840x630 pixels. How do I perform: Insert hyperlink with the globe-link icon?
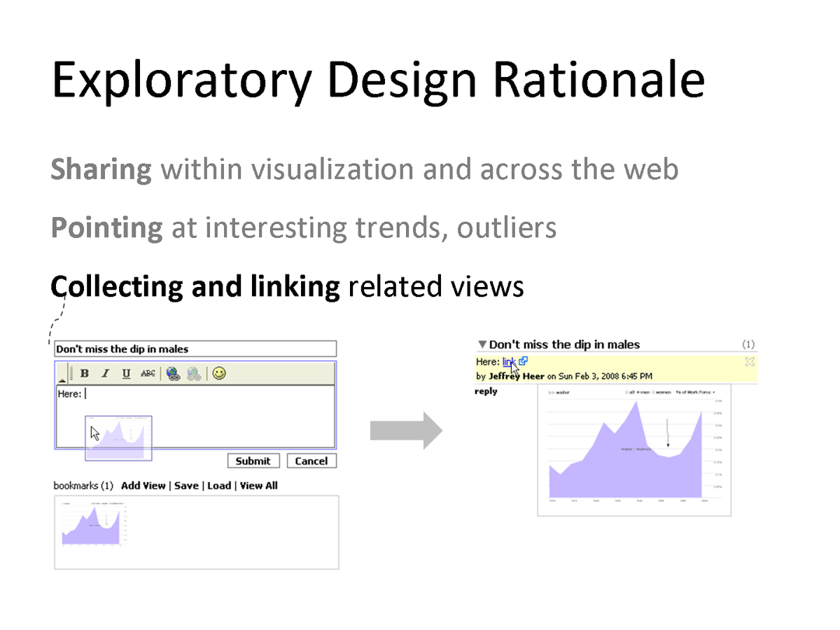[x=173, y=374]
